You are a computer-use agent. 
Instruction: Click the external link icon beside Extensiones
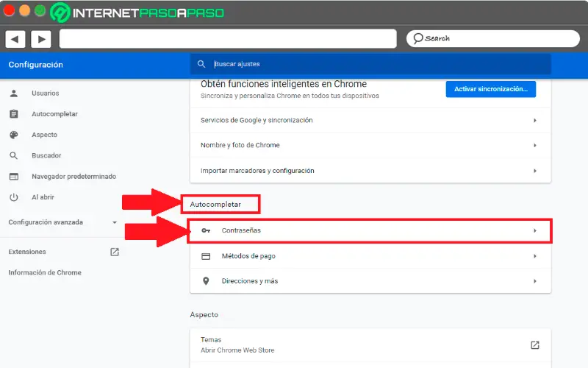pyautogui.click(x=115, y=252)
